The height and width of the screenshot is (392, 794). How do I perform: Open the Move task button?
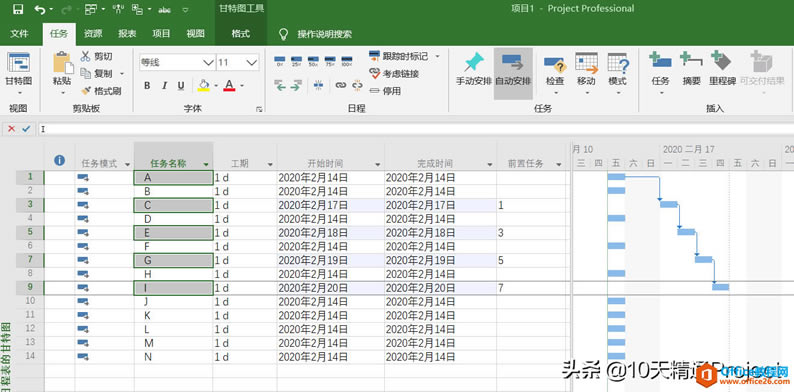(x=586, y=74)
